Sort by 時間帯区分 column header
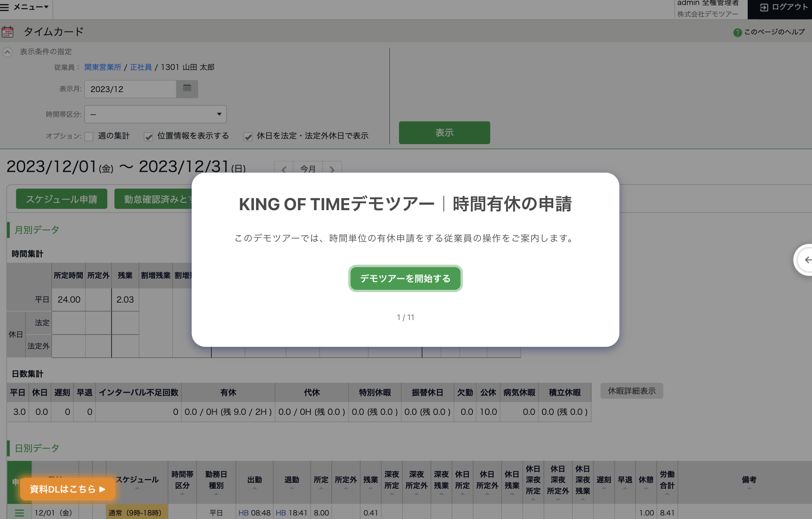The image size is (812, 519). pyautogui.click(x=182, y=482)
